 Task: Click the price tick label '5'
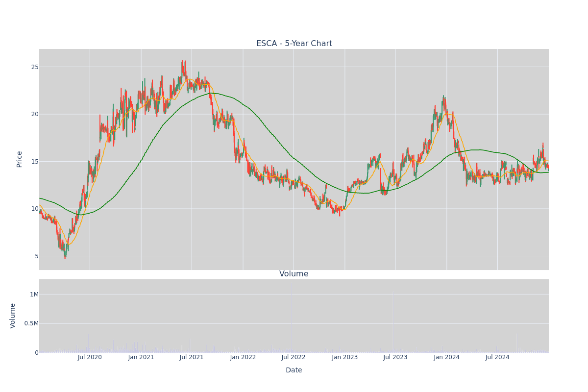tap(37, 256)
